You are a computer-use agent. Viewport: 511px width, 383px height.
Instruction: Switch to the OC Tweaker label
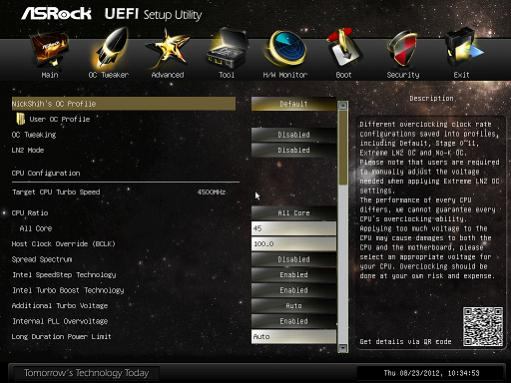click(x=109, y=75)
